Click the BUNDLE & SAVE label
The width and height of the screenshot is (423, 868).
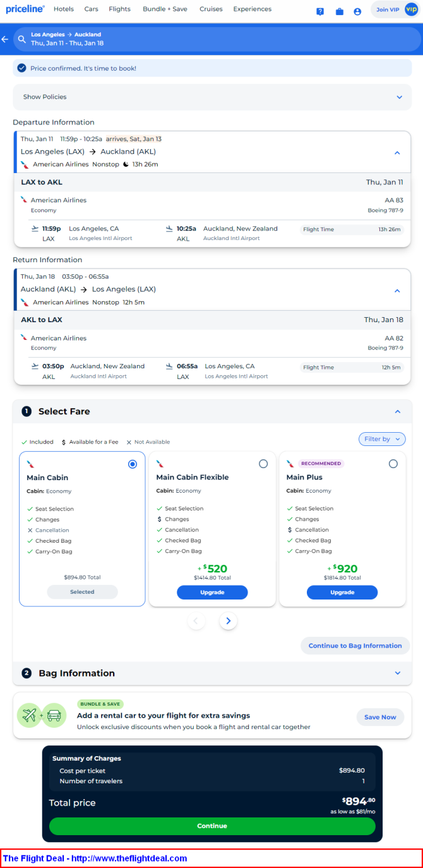[x=100, y=704]
